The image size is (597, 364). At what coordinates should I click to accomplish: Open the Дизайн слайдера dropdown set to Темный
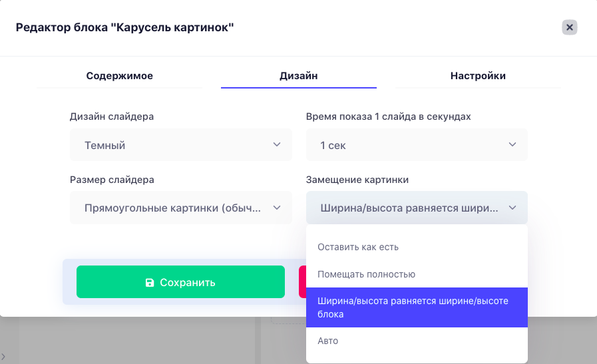click(x=181, y=145)
